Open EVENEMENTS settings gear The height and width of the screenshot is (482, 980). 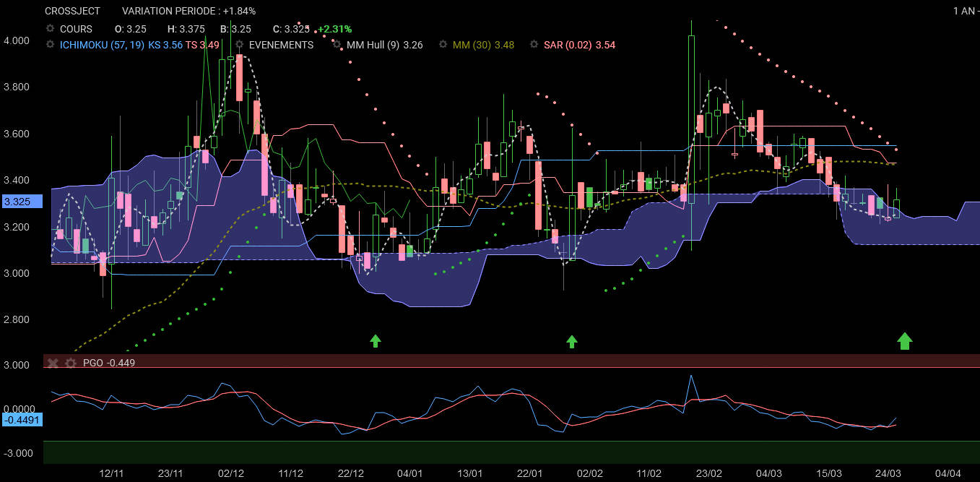pyautogui.click(x=239, y=45)
